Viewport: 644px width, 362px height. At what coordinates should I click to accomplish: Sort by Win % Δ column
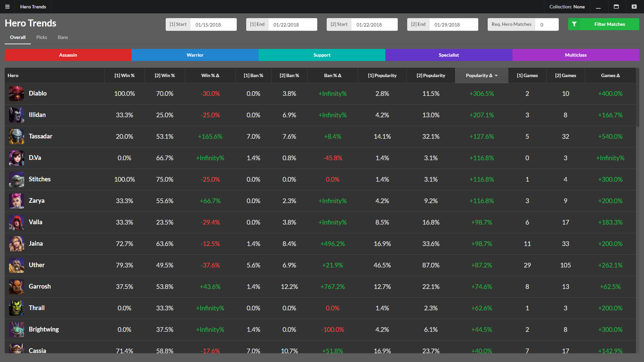[x=210, y=75]
